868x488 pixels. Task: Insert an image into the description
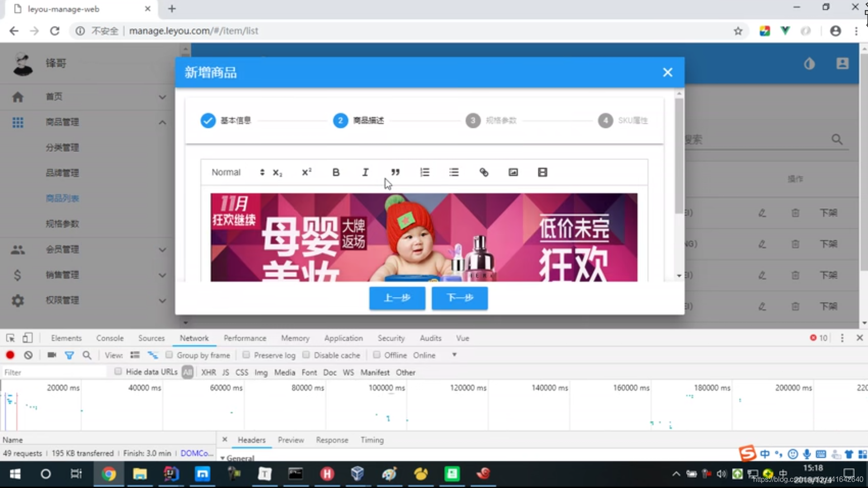tap(513, 172)
